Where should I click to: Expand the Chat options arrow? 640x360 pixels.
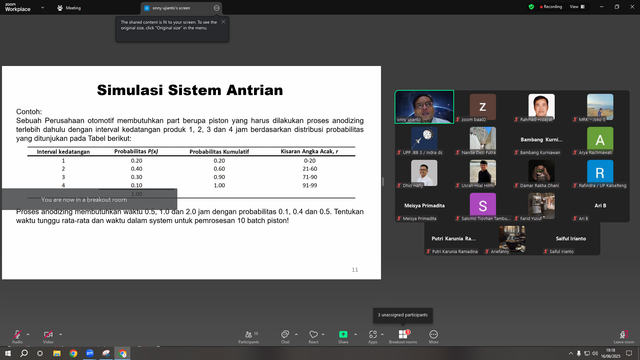(296, 334)
